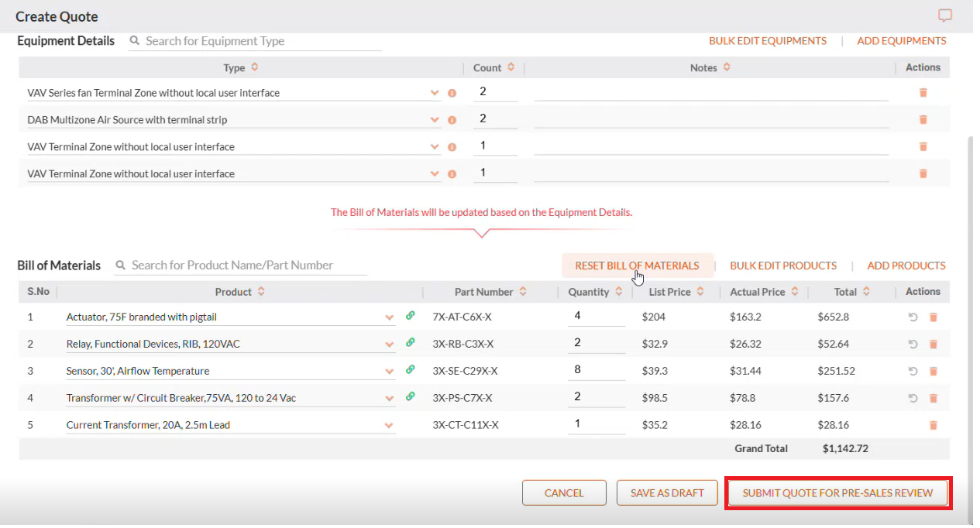980x528 pixels.
Task: Expand product dropdown for Current Transformer, 20A
Action: (x=389, y=426)
